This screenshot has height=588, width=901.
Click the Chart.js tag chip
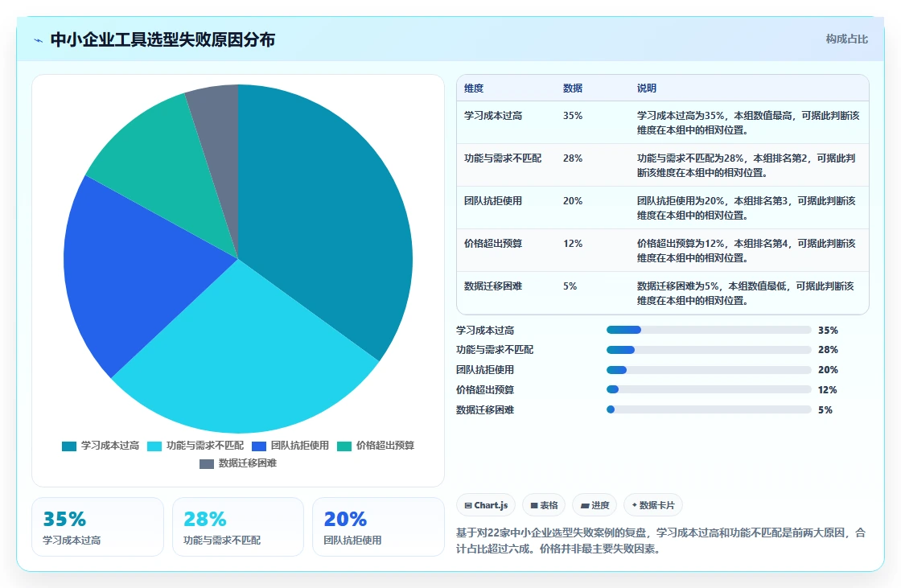tap(486, 505)
